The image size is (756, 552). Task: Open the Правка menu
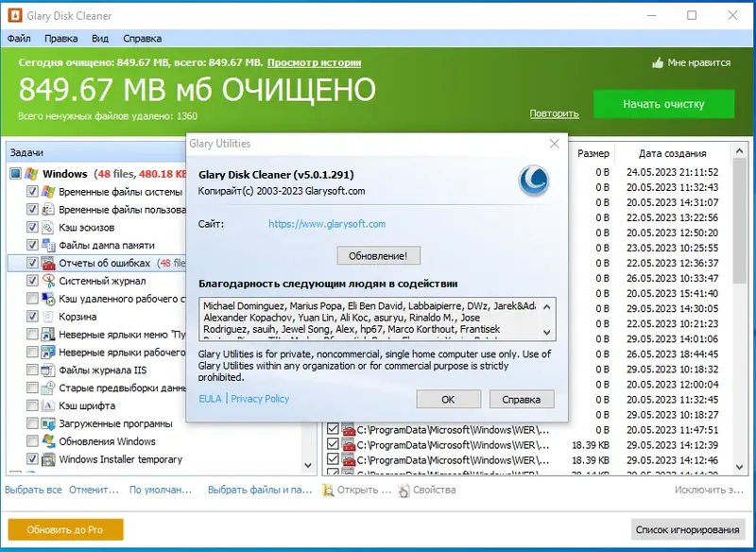61,39
